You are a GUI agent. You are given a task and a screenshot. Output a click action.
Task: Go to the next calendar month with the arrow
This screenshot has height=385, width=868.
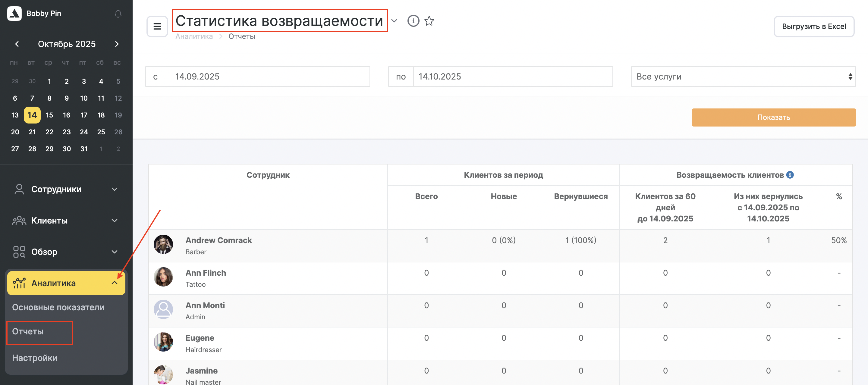117,44
